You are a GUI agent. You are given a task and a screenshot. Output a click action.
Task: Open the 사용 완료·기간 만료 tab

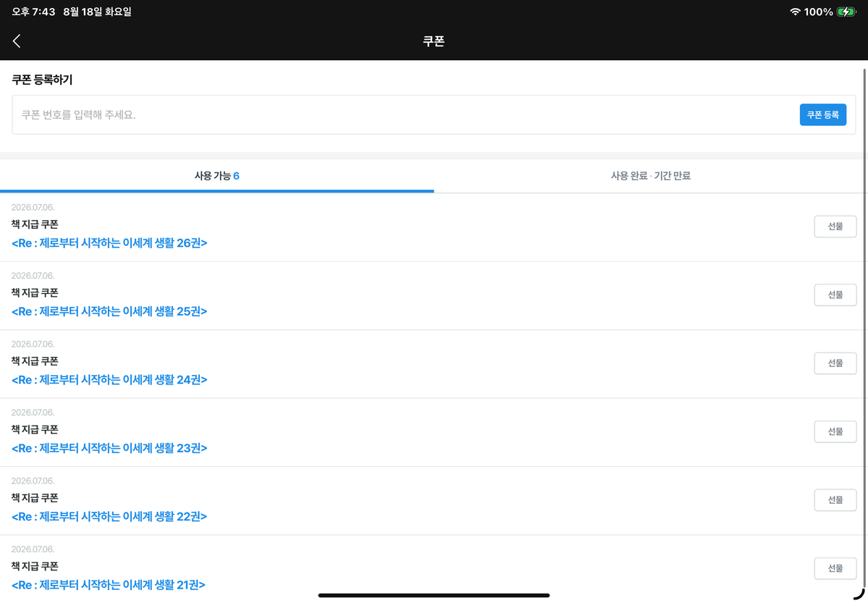point(650,175)
